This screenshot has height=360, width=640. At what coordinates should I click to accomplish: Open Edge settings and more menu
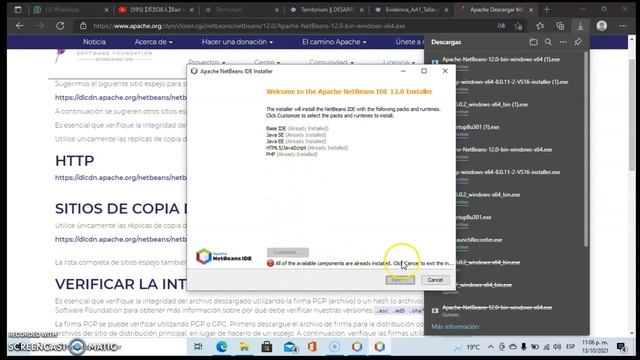tap(623, 26)
